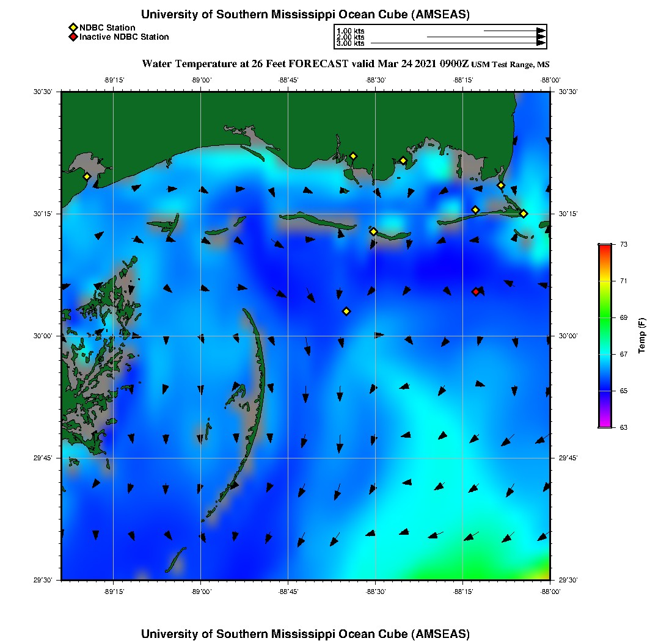Pick the southernmost yellow station marker in open water
672x641 pixels.
pos(346,311)
